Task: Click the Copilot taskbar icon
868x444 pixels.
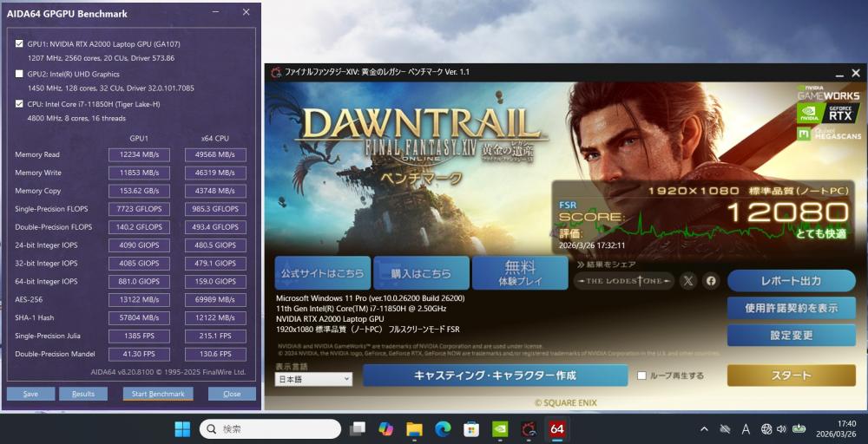Action: pos(385,428)
